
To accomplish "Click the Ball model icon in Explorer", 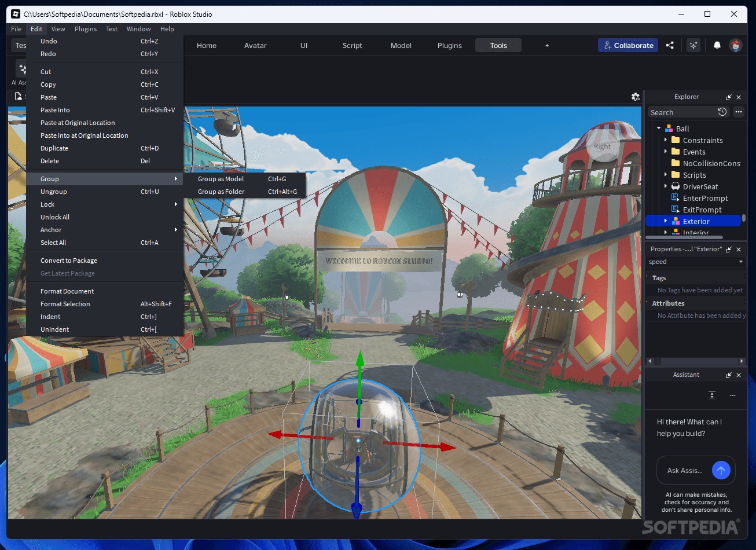I will 669,129.
